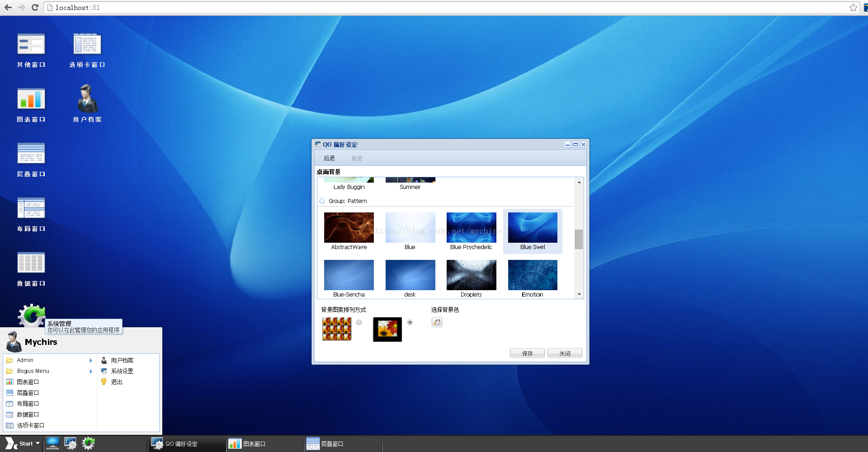The width and height of the screenshot is (868, 452).
Task: Switch to QO 偏好设定 taskbar button
Action: [186, 444]
